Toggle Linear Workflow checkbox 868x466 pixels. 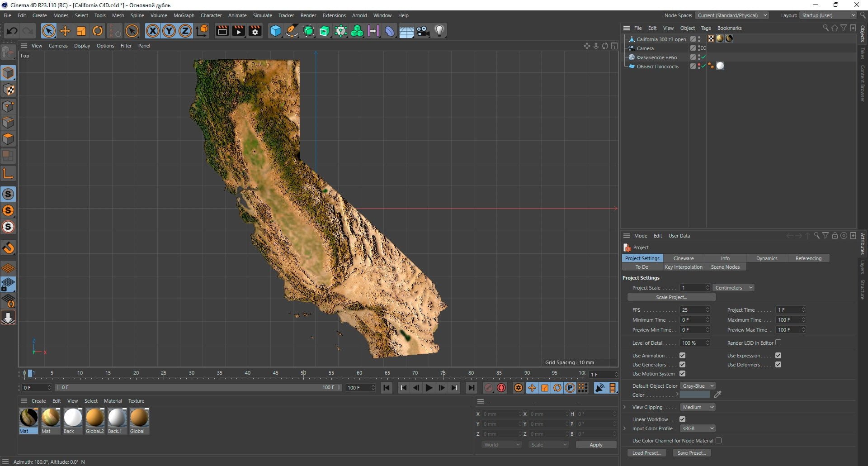(x=682, y=419)
